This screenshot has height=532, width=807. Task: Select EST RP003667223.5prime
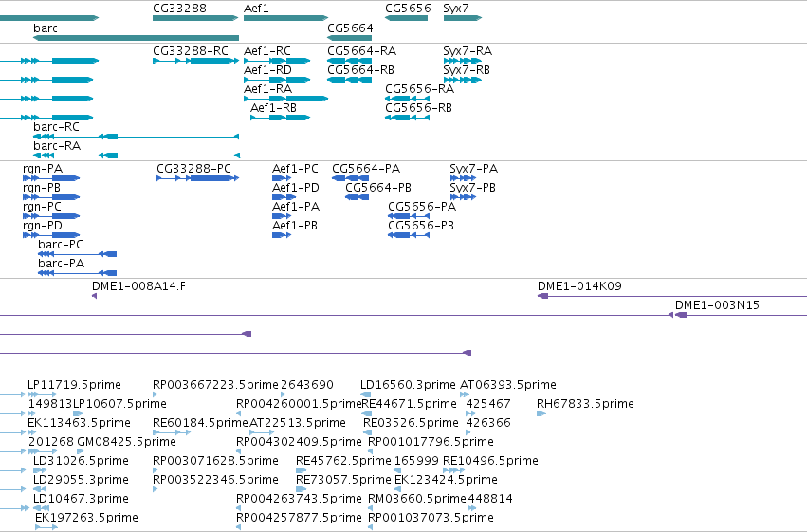[x=215, y=385]
